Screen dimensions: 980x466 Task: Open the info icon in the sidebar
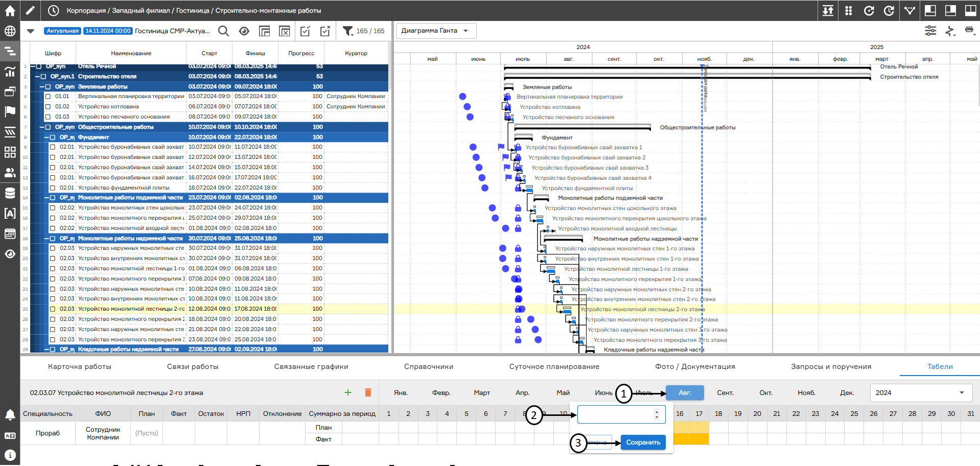[x=10, y=455]
